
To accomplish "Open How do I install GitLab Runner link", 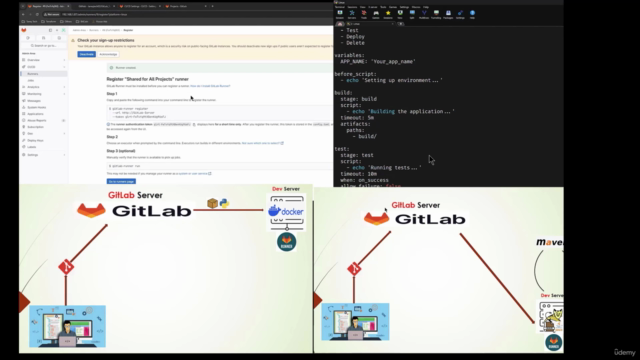I will pyautogui.click(x=210, y=86).
